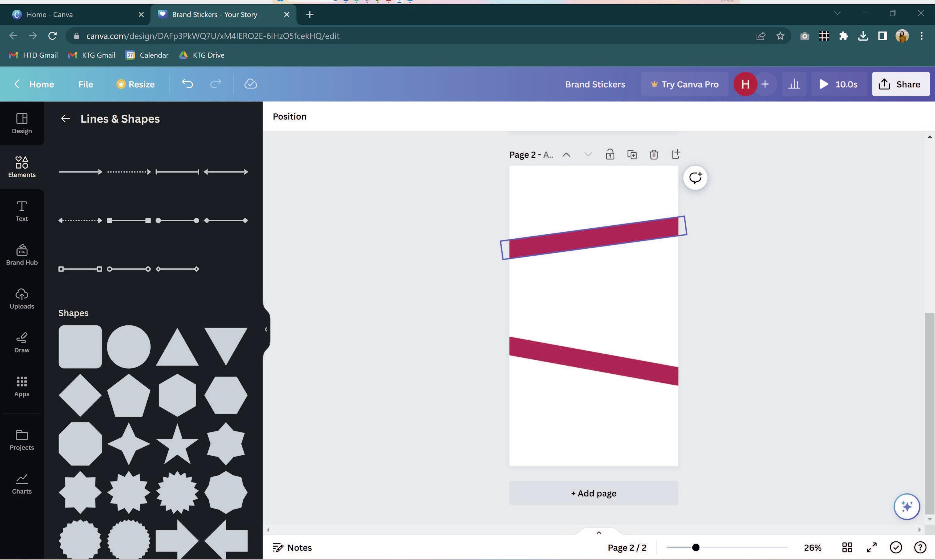Image resolution: width=935 pixels, height=560 pixels.
Task: Click the duplicate page icon
Action: (x=632, y=154)
